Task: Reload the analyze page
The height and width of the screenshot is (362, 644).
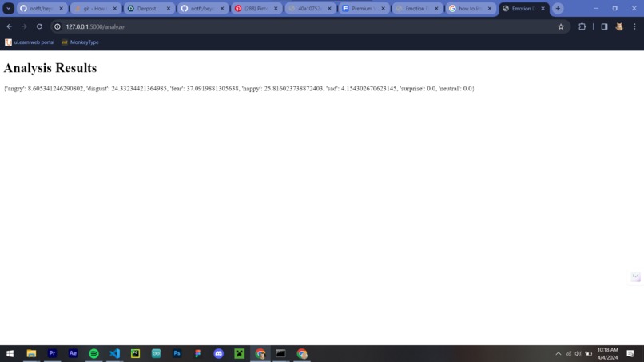Action: click(39, 26)
